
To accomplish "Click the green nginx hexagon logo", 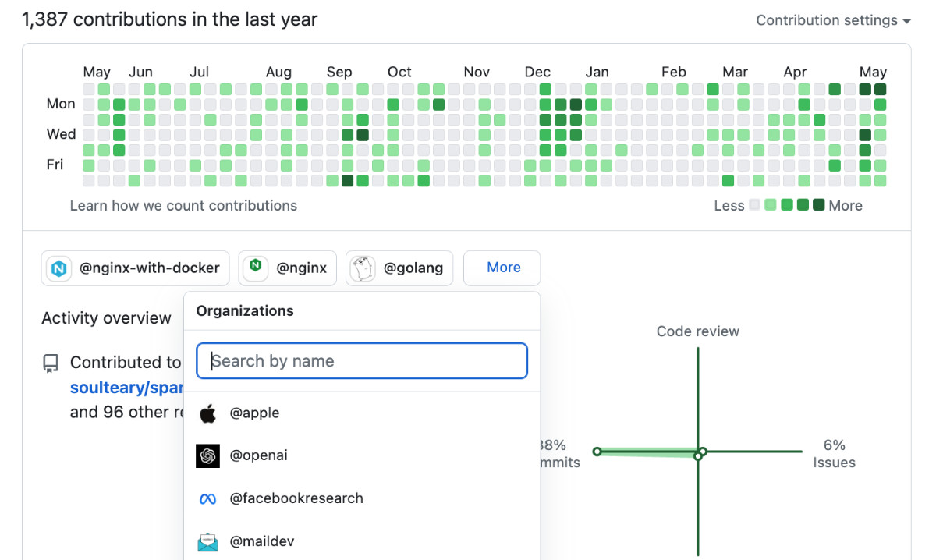I will click(254, 268).
